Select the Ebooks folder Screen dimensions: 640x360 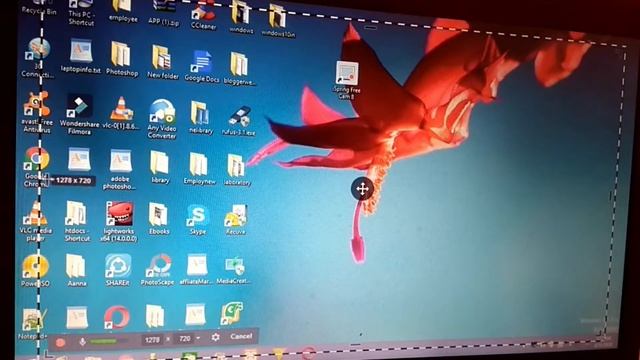tap(158, 219)
